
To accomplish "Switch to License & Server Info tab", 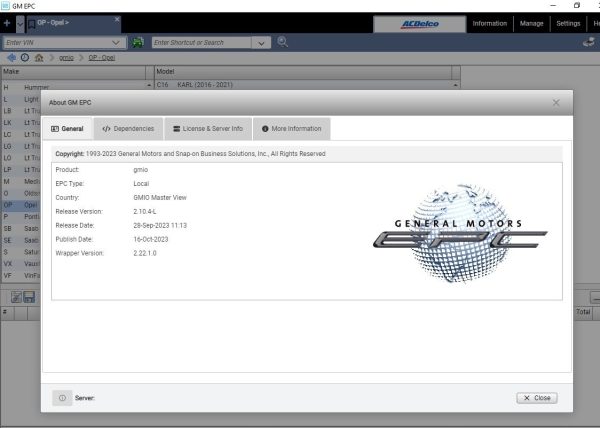I will (208, 129).
